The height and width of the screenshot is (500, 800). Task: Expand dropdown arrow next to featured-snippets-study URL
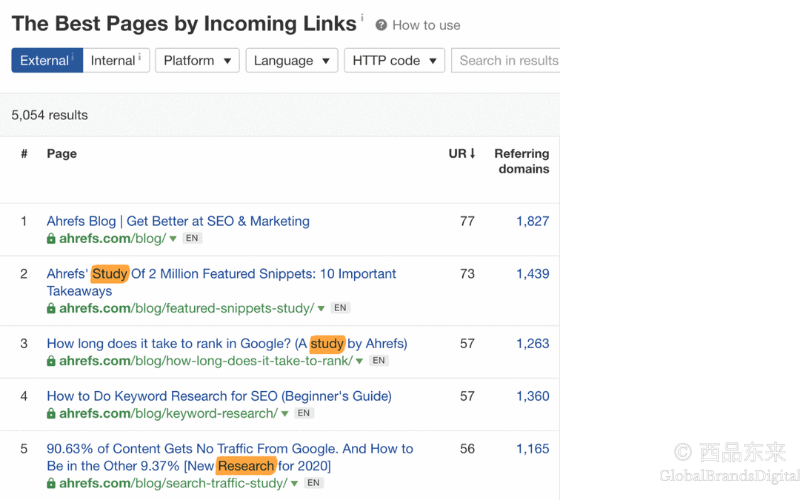tap(321, 309)
